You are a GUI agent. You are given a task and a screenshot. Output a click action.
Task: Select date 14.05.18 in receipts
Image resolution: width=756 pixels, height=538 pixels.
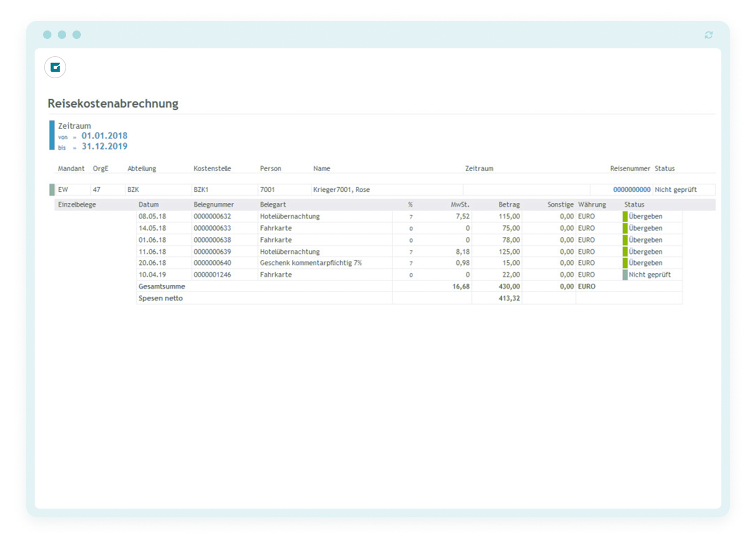coord(152,228)
